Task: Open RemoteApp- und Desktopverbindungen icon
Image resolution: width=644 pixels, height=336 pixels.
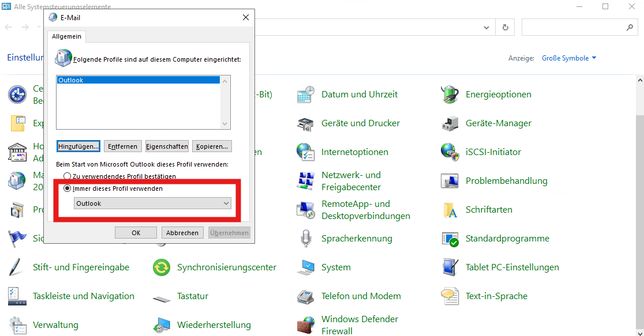Action: (306, 210)
